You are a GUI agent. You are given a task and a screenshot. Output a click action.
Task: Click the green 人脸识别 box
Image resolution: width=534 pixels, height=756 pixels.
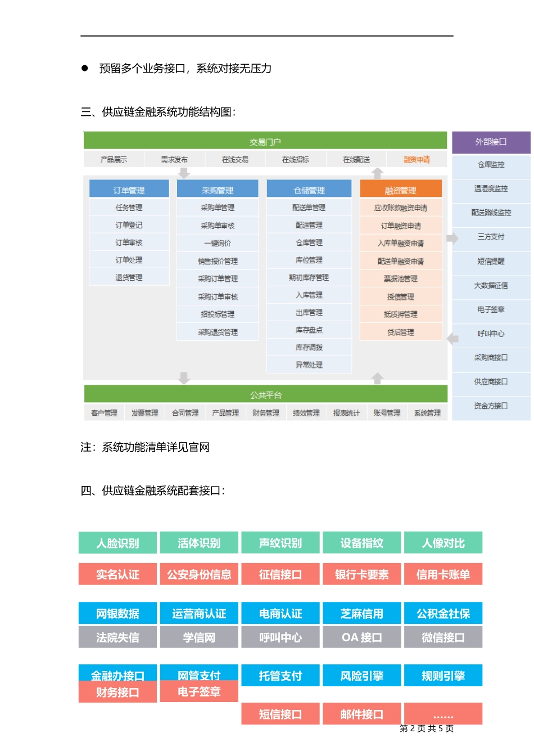(x=117, y=543)
